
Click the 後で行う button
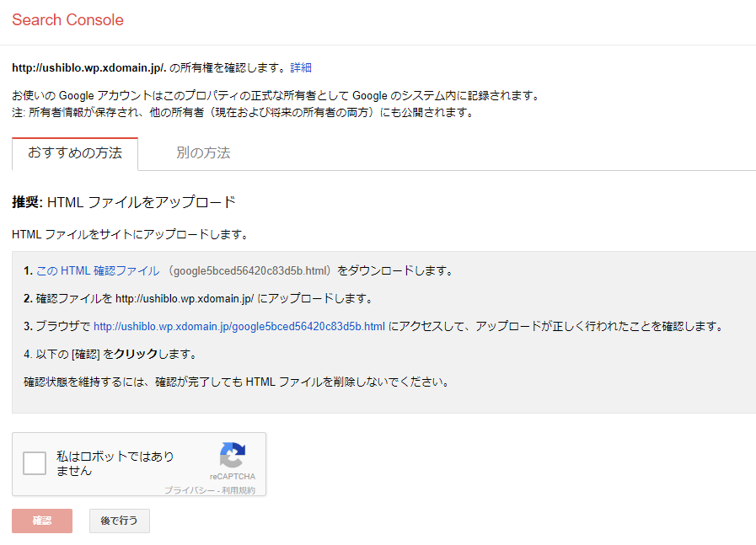pyautogui.click(x=120, y=521)
